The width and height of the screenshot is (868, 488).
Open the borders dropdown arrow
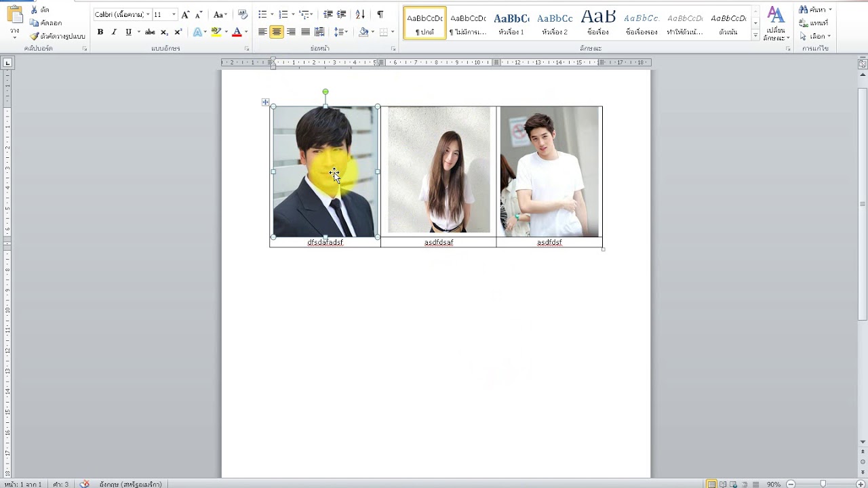coord(393,32)
